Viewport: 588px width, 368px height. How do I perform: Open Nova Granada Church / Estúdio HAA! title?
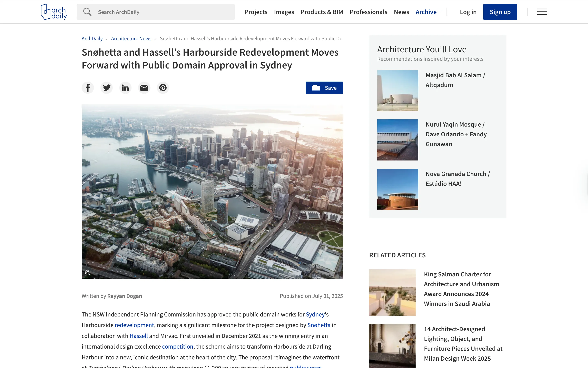tap(458, 179)
